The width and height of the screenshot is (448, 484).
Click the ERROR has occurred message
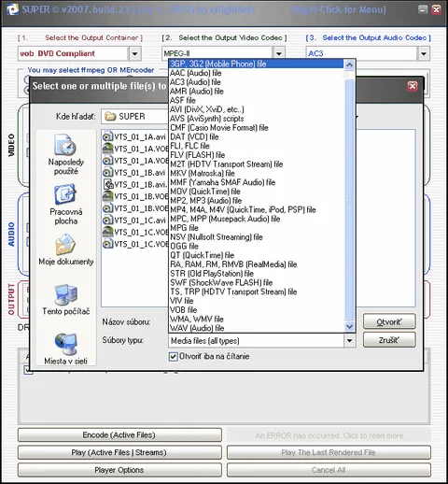pyautogui.click(x=329, y=435)
